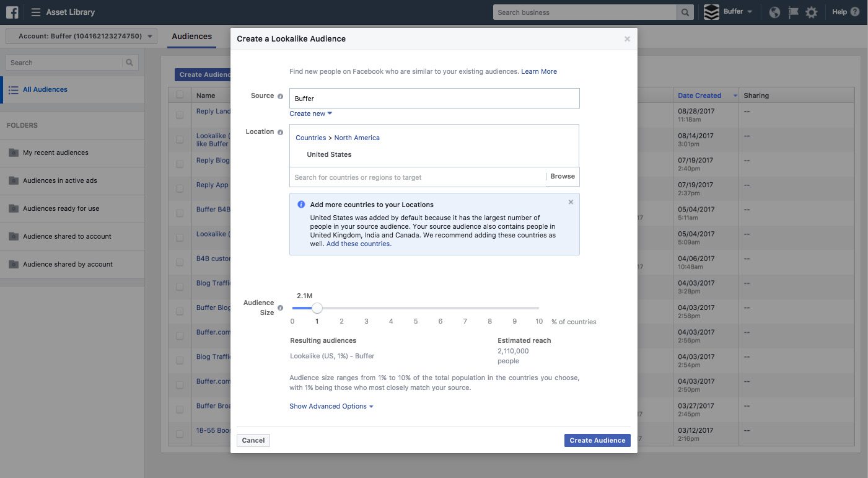The height and width of the screenshot is (478, 868).
Task: Click the Create Audience button behind dialog
Action: tap(203, 74)
